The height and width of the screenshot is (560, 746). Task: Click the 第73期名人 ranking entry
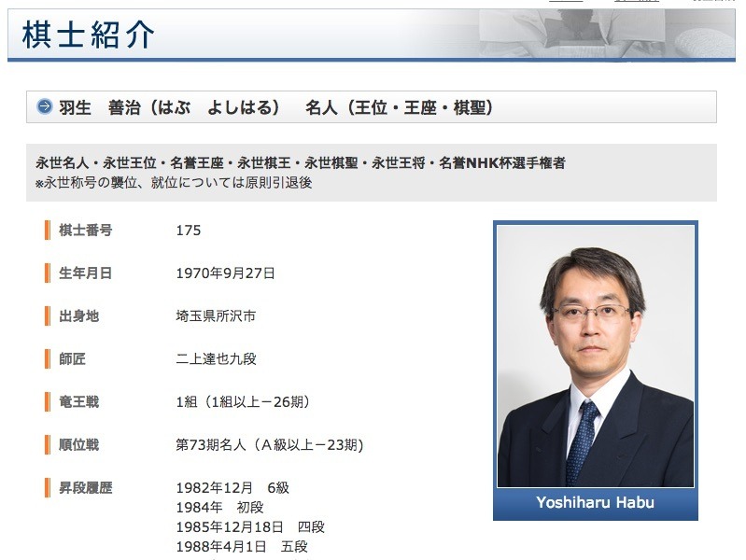click(269, 445)
